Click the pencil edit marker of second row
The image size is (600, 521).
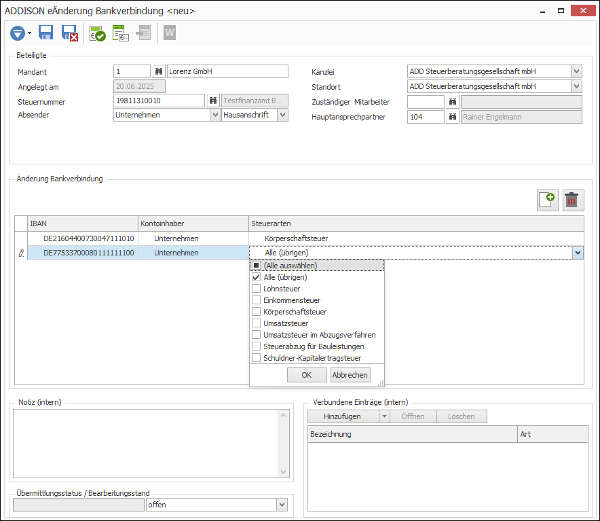21,253
